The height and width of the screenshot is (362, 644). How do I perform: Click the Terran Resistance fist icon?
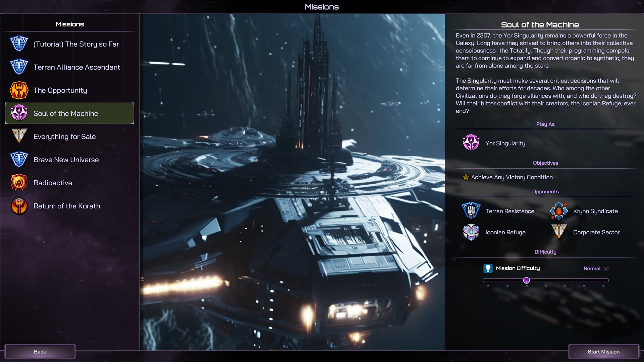[471, 211]
